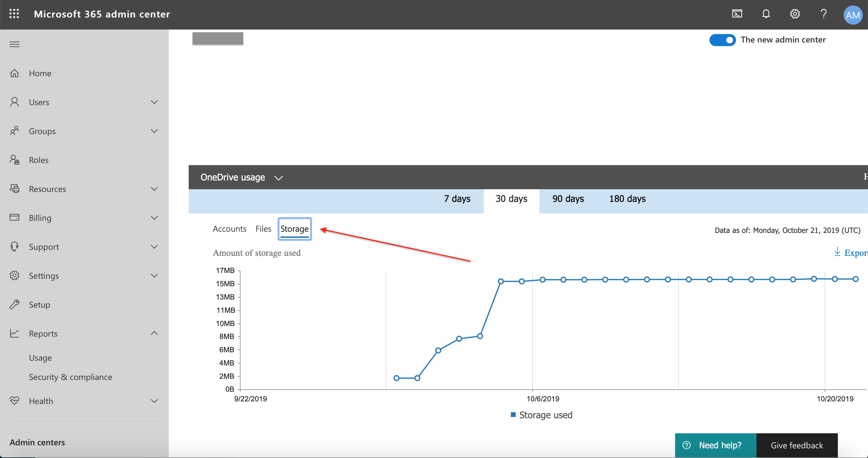
Task: Collapse navigation with the hamburger icon
Action: (x=14, y=44)
